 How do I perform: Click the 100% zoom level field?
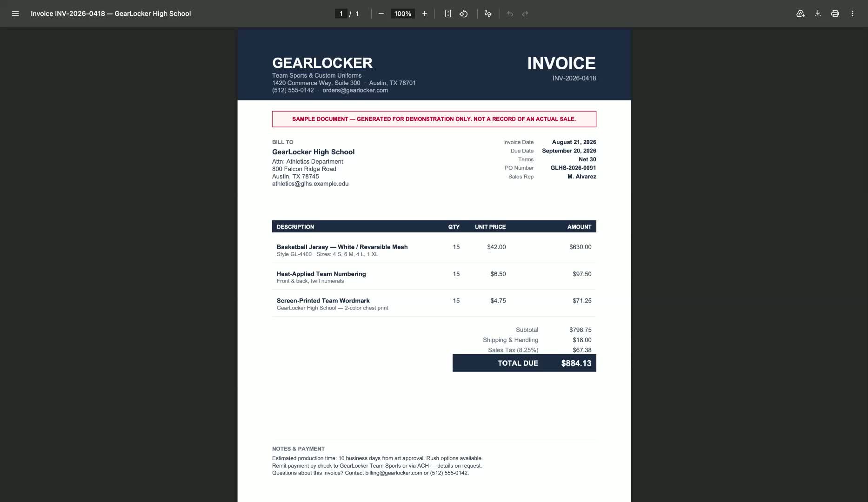[403, 13]
